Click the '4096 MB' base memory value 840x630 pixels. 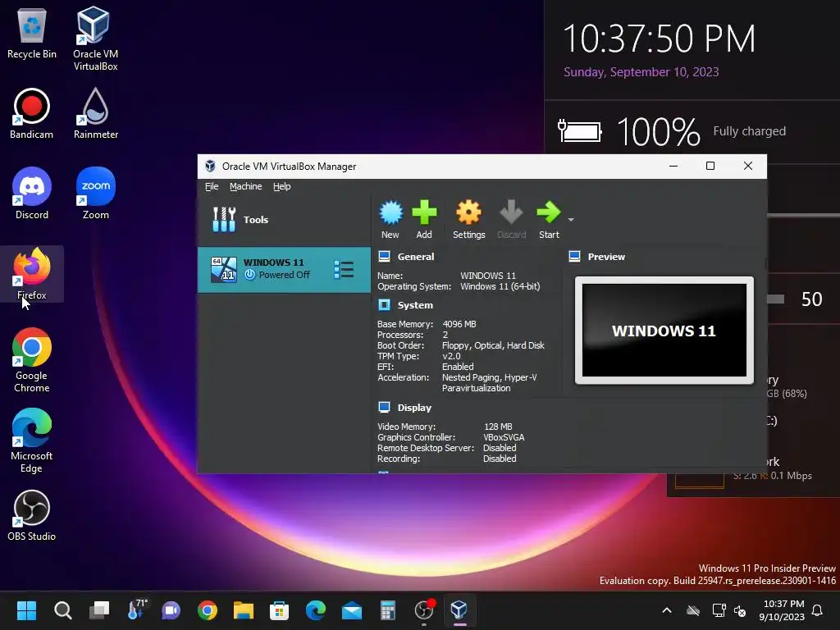[459, 324]
